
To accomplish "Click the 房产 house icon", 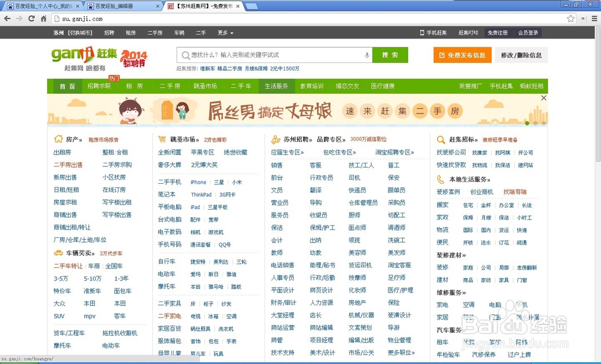I will (58, 139).
